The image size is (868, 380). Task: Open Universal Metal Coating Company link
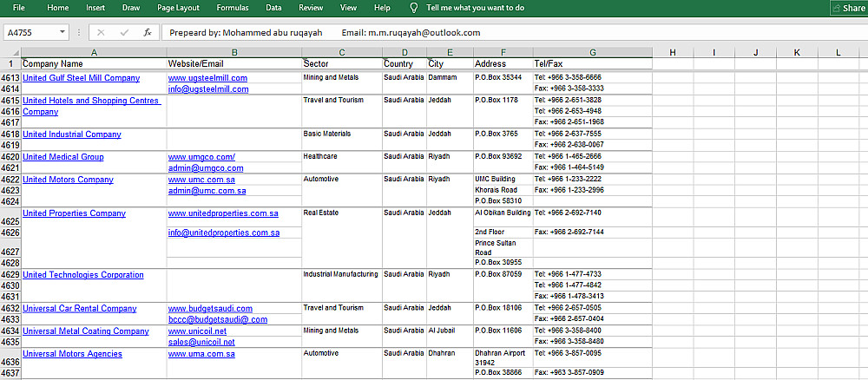[x=86, y=331]
